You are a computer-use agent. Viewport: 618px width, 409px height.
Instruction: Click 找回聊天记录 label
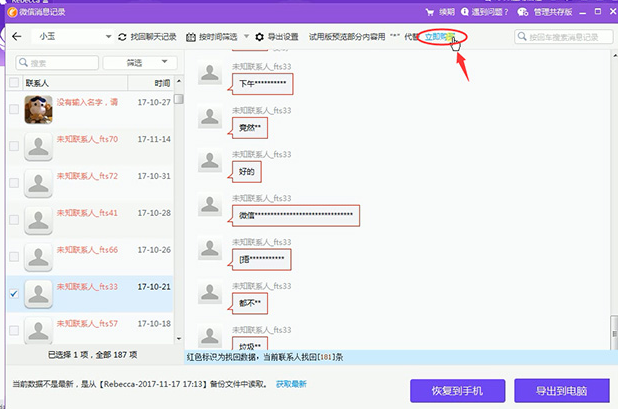pos(153,37)
